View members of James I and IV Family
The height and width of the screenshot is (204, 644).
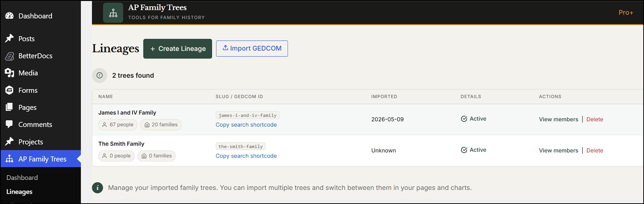point(558,119)
